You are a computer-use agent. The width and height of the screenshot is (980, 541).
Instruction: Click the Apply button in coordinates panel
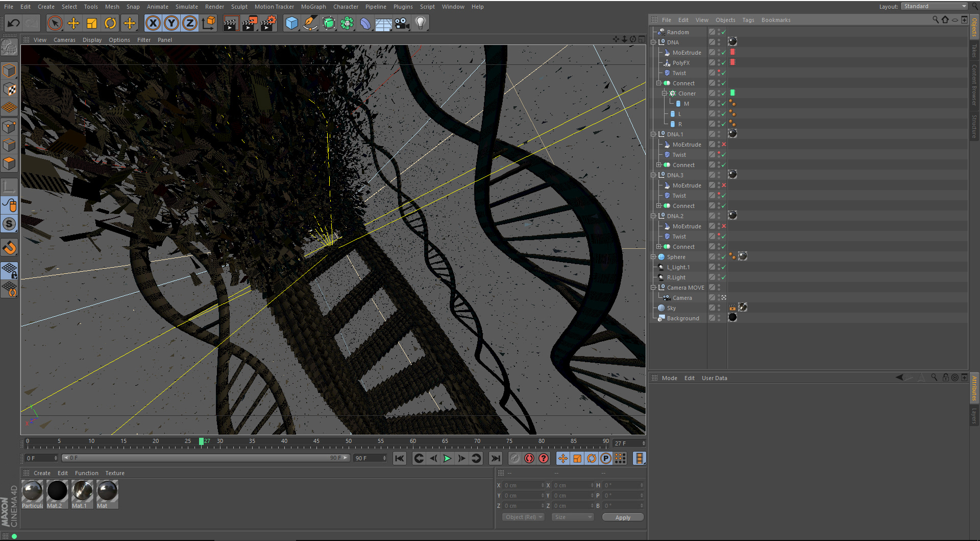pyautogui.click(x=622, y=517)
